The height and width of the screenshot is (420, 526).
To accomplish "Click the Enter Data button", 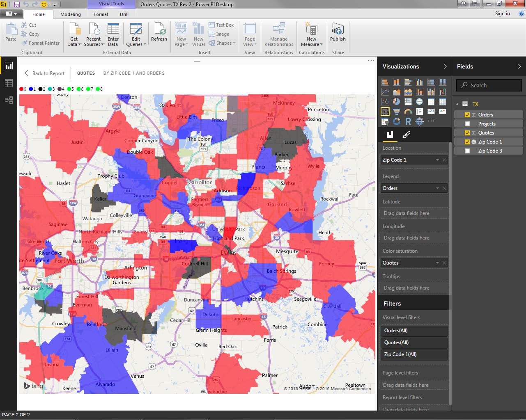I will click(x=113, y=34).
